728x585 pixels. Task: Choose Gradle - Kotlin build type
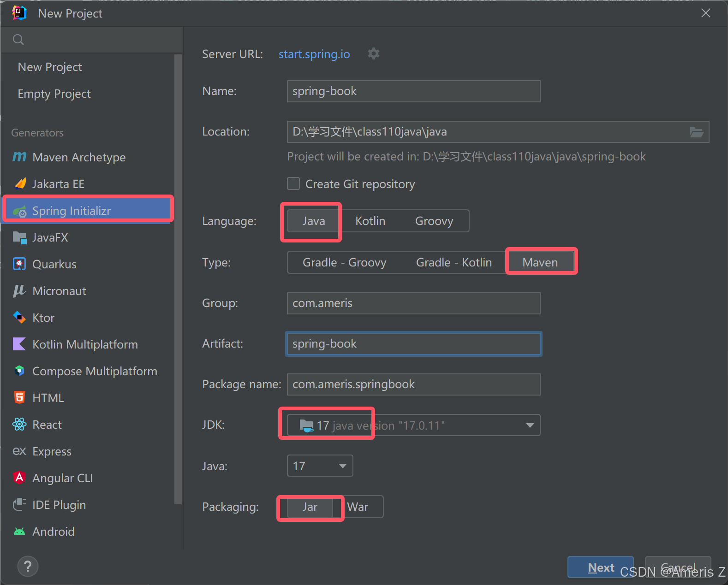tap(454, 263)
